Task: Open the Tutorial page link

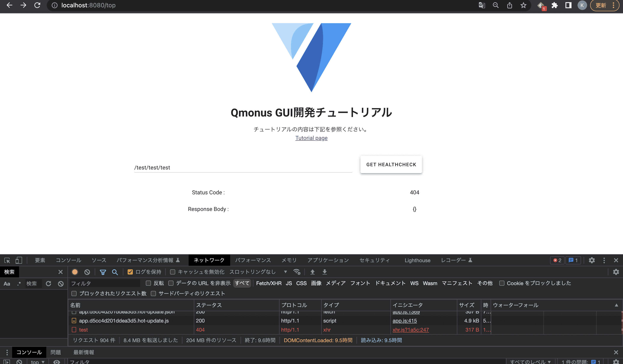Action: coord(311,138)
